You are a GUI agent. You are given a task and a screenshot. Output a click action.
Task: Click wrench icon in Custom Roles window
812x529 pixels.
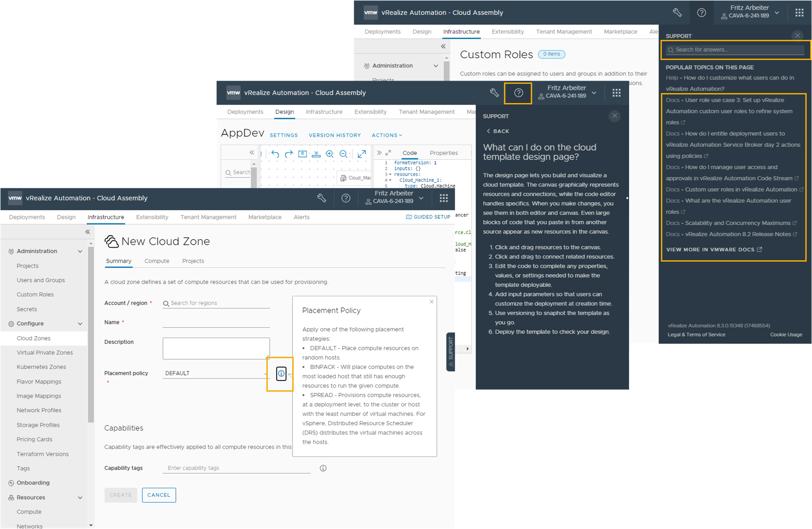[677, 13]
